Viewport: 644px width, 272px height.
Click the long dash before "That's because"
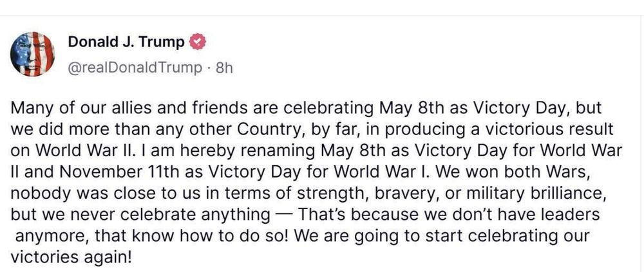[283, 215]
